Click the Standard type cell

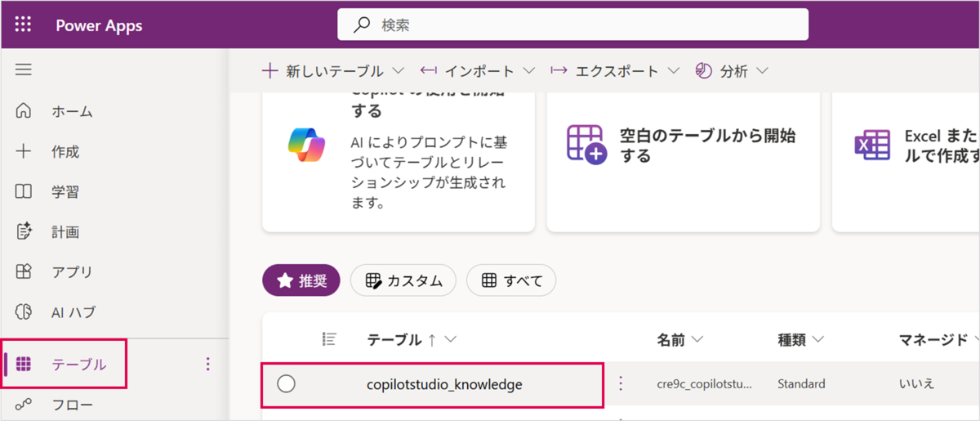click(x=801, y=383)
